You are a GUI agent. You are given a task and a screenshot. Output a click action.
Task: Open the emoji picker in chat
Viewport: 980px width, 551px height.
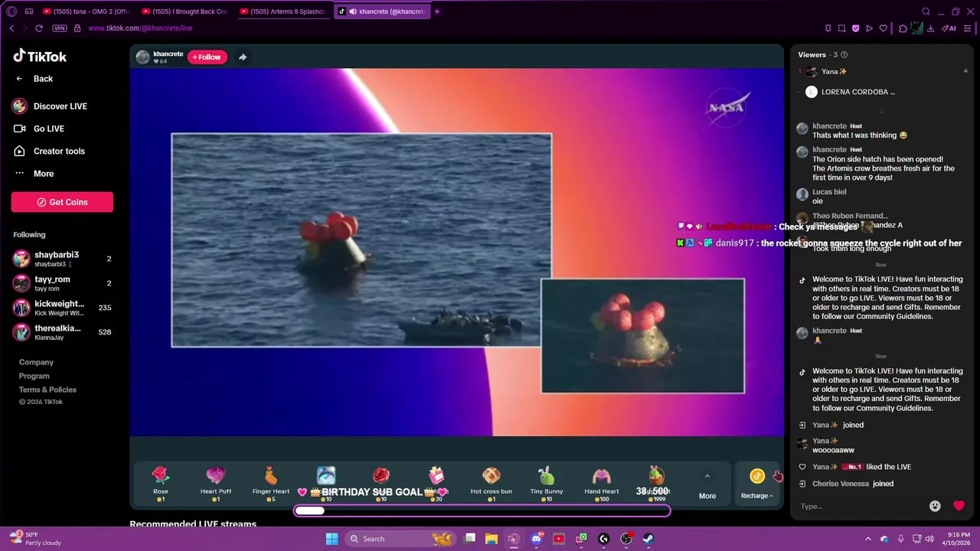click(x=935, y=506)
